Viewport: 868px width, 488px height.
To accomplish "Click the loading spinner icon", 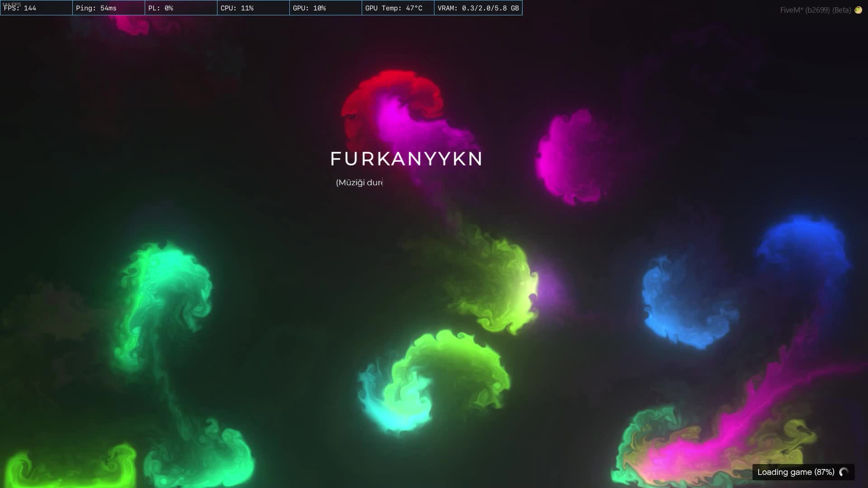I will coord(844,472).
